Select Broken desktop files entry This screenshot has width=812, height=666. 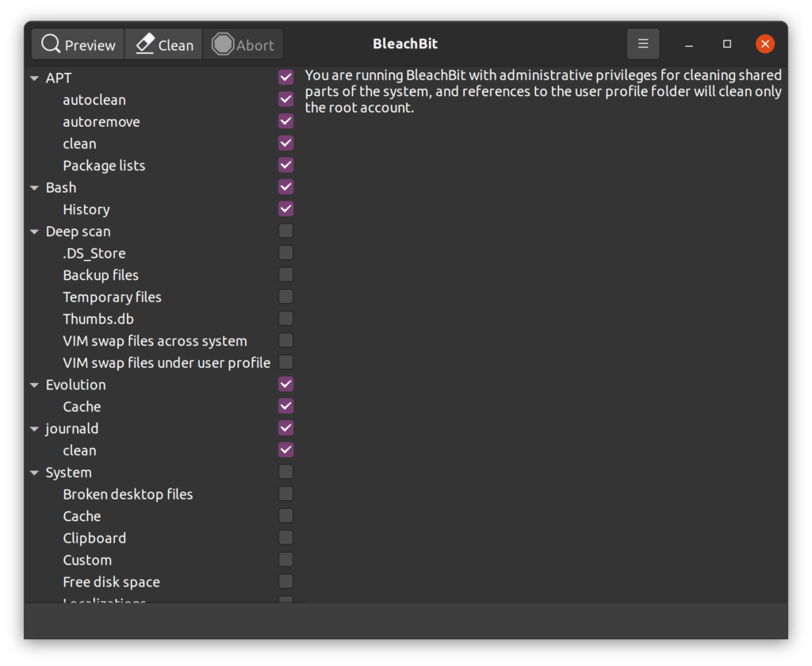click(x=128, y=494)
